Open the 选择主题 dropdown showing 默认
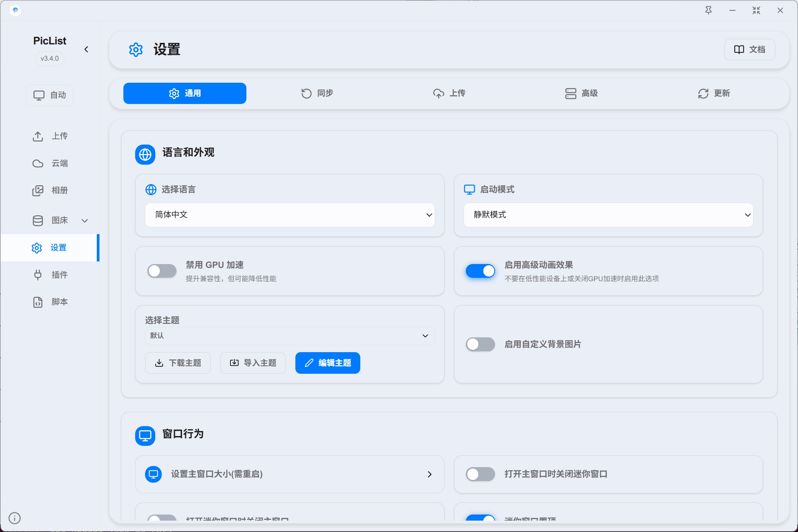Viewport: 798px width, 532px height. [x=290, y=336]
